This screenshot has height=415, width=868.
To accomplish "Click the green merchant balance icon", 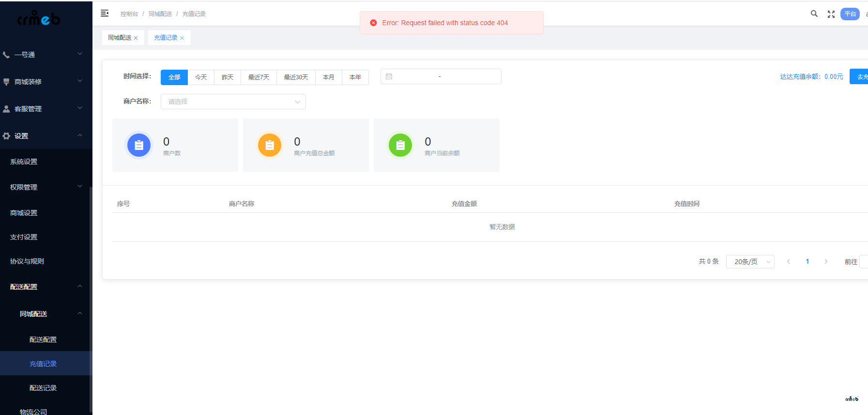I will click(400, 145).
